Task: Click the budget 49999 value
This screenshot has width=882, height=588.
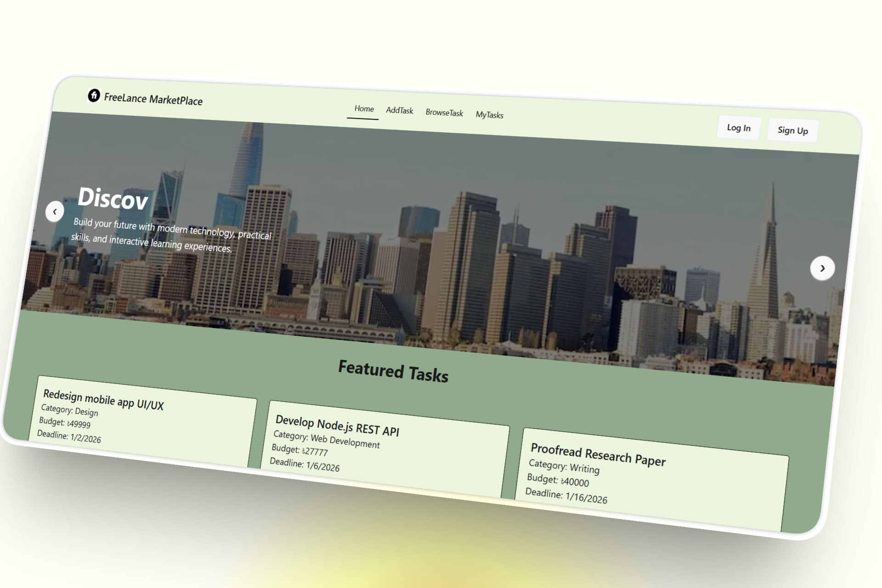Action: 79,424
